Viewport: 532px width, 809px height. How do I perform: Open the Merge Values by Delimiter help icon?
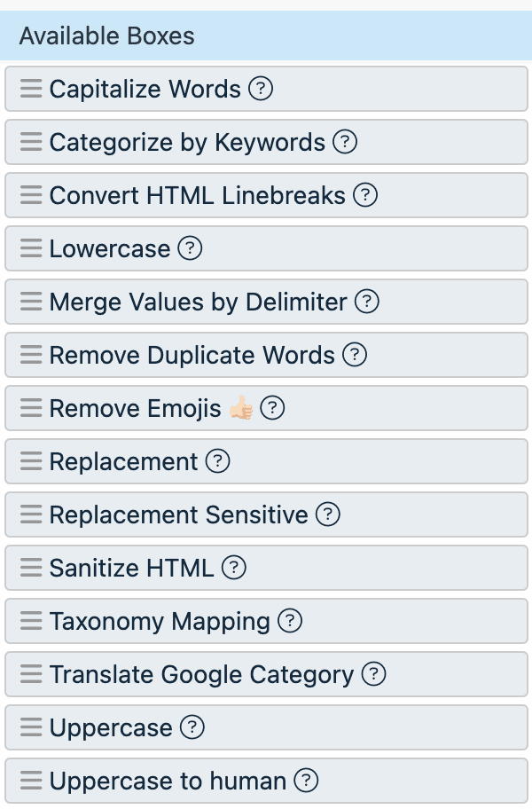pos(367,302)
